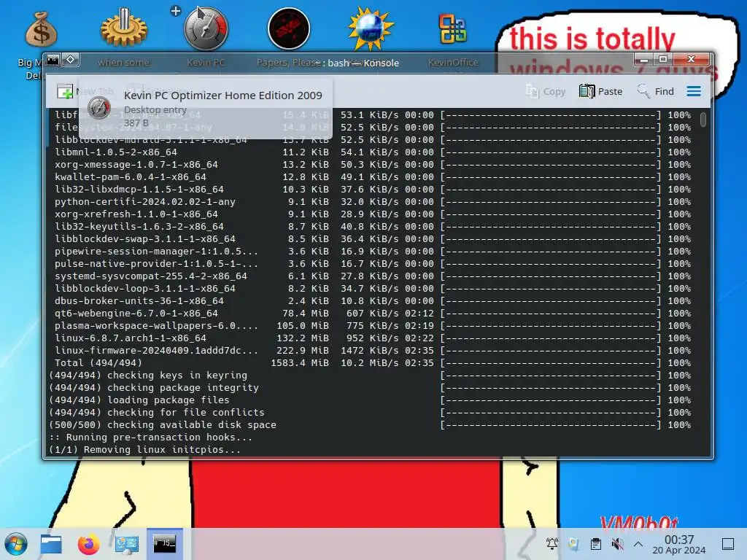Open Find in the Konsole toolbar

(656, 91)
